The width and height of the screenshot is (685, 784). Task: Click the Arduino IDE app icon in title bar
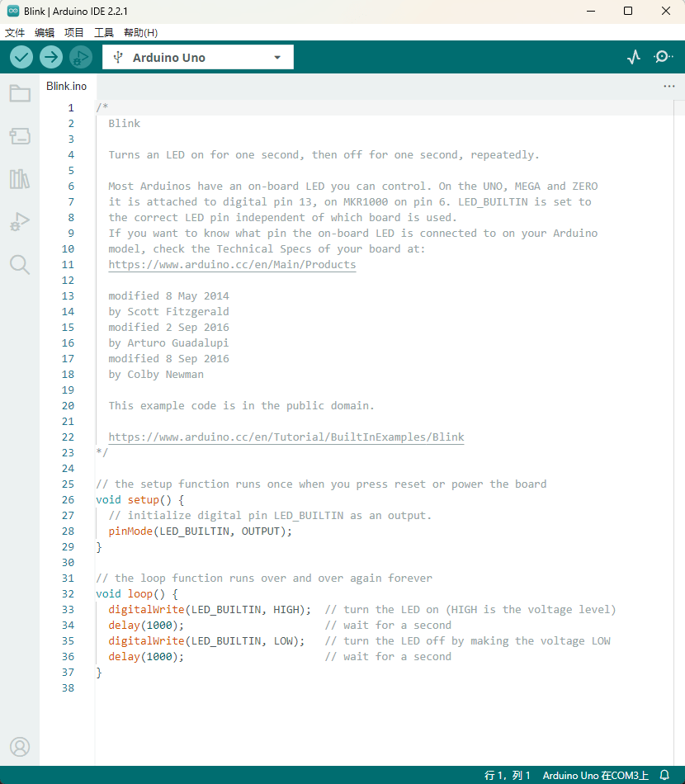(x=13, y=11)
